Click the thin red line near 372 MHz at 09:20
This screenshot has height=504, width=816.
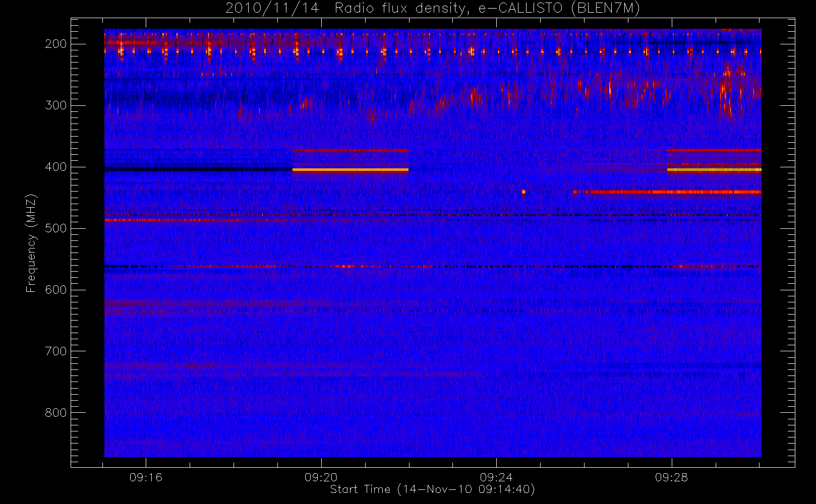click(351, 150)
